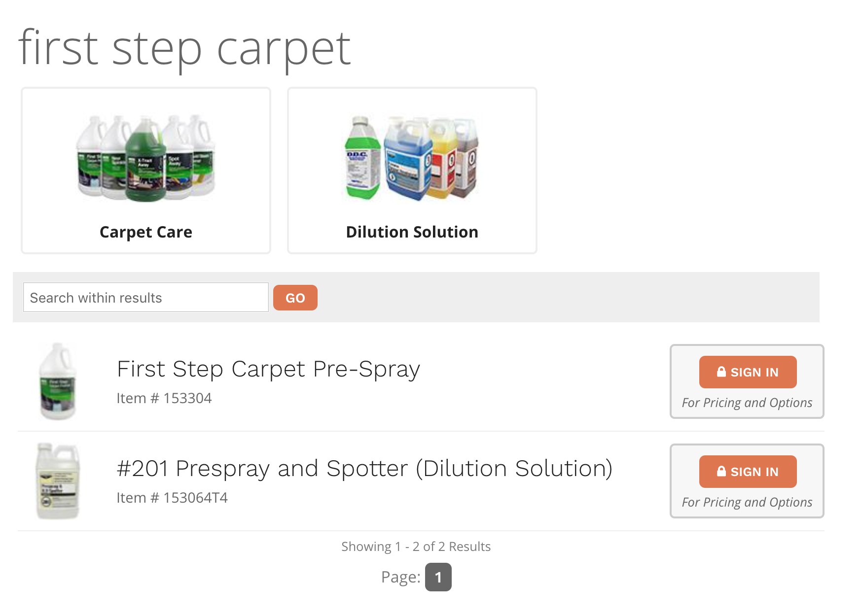Open #201 Prespray and Spotter title link
The image size is (862, 616).
pyautogui.click(x=365, y=469)
